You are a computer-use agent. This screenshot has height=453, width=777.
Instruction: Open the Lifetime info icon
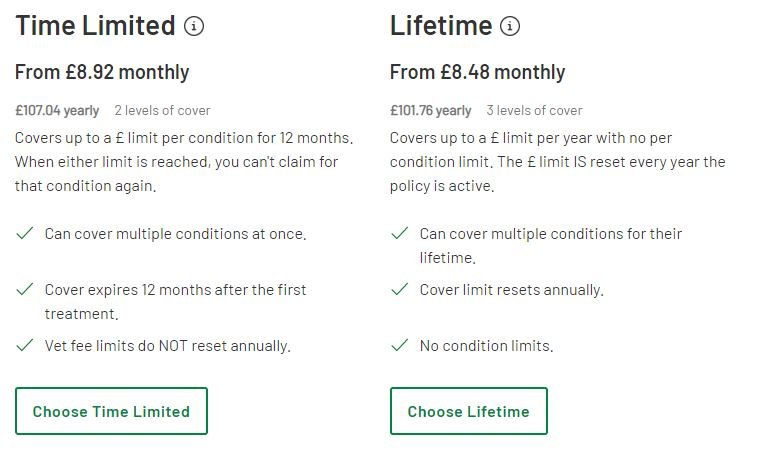tap(510, 26)
